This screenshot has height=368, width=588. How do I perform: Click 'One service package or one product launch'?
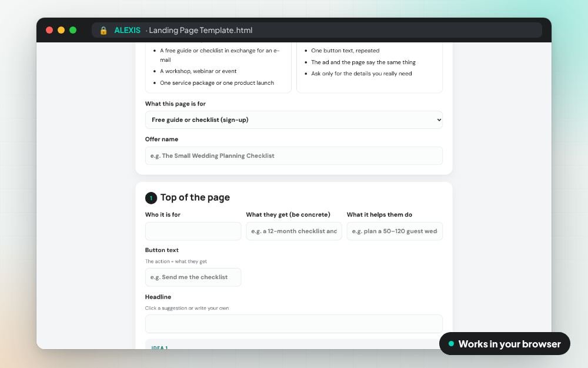[217, 82]
